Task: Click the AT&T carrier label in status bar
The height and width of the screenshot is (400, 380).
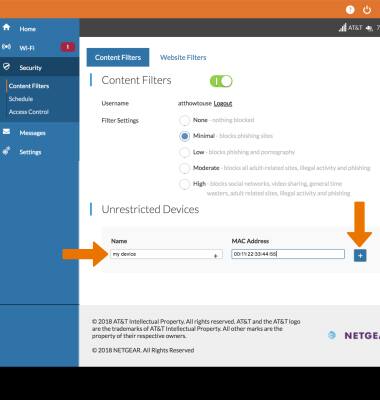Action: [x=355, y=28]
